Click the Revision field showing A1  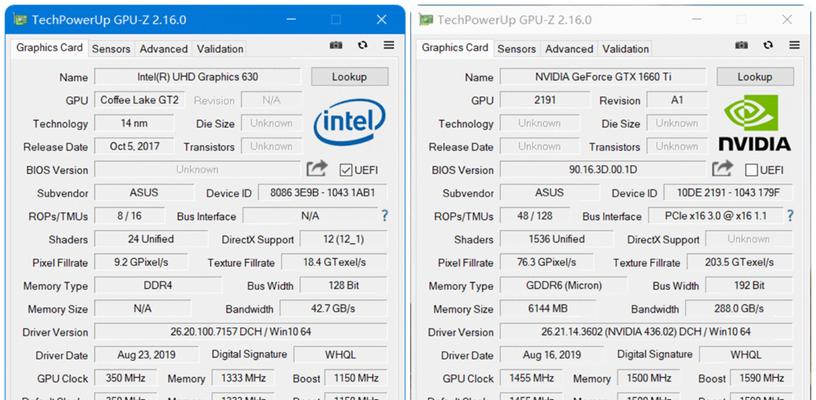click(x=677, y=100)
